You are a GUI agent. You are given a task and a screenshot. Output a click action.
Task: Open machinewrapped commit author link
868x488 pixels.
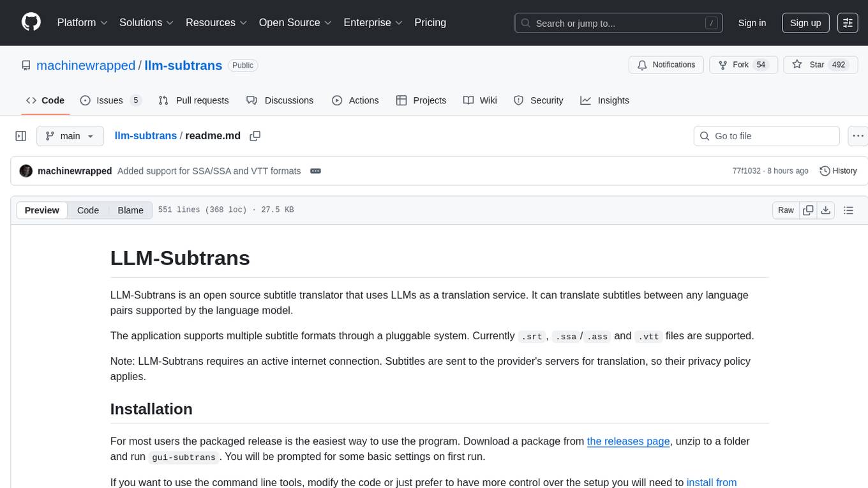pos(75,171)
